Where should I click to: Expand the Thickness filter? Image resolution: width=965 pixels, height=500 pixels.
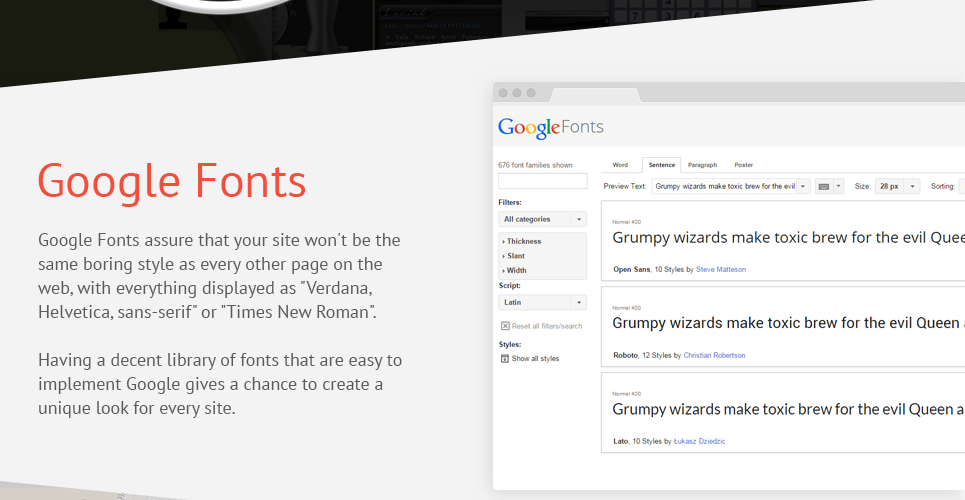(521, 241)
